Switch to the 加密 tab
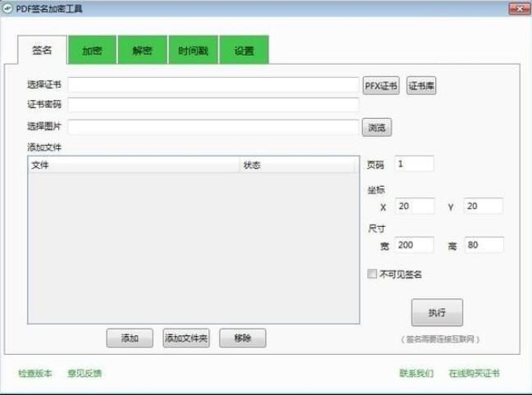This screenshot has width=532, height=395. 92,50
